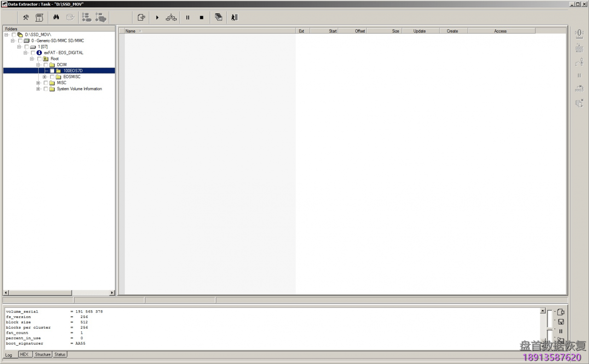Click the stop square icon in toolbar
This screenshot has height=364, width=589.
[202, 17]
